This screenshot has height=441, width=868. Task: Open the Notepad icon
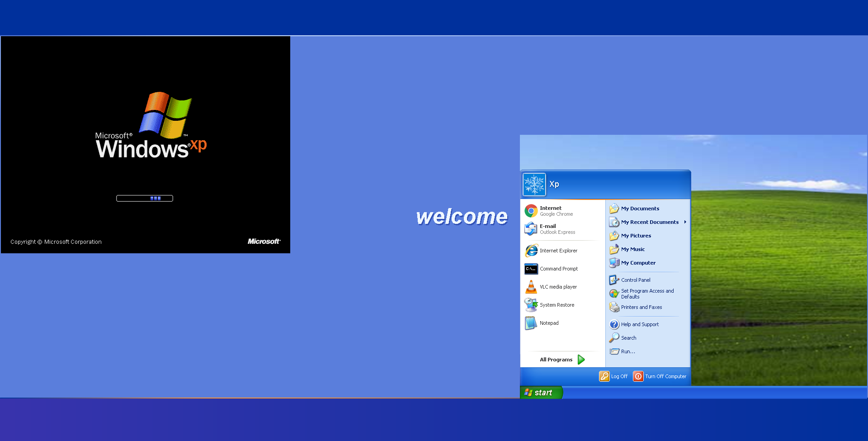tap(531, 323)
